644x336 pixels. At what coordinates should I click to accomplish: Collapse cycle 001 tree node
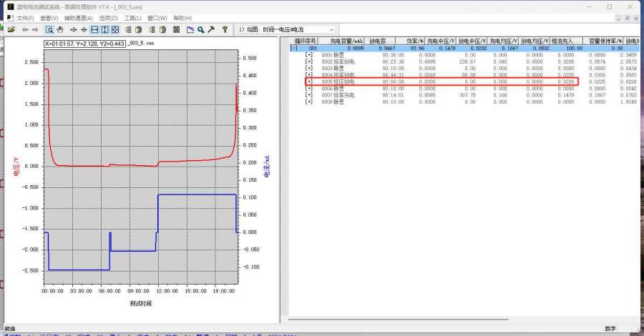[x=293, y=48]
